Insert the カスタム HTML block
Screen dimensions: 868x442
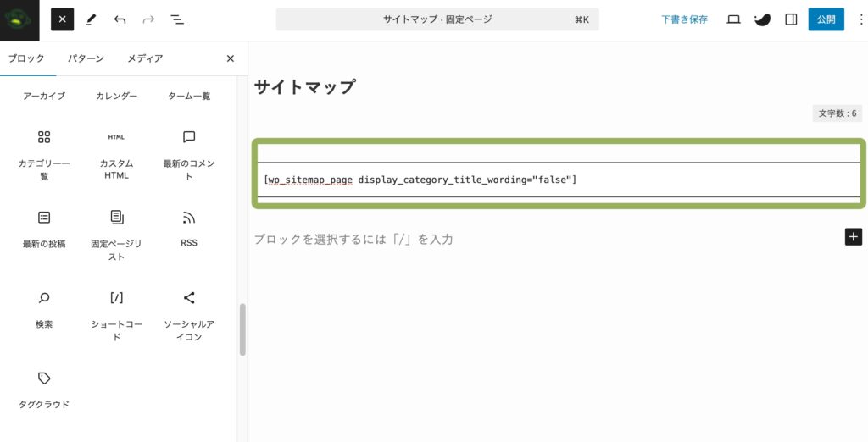point(116,156)
